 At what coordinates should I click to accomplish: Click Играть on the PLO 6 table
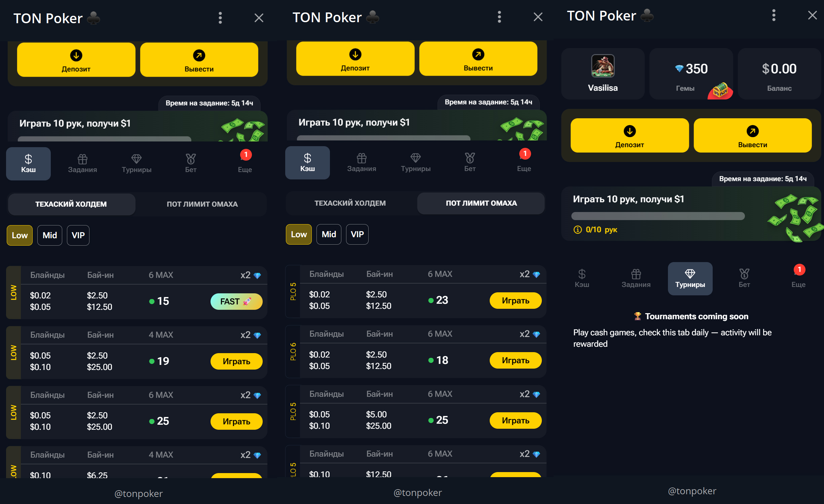(515, 360)
